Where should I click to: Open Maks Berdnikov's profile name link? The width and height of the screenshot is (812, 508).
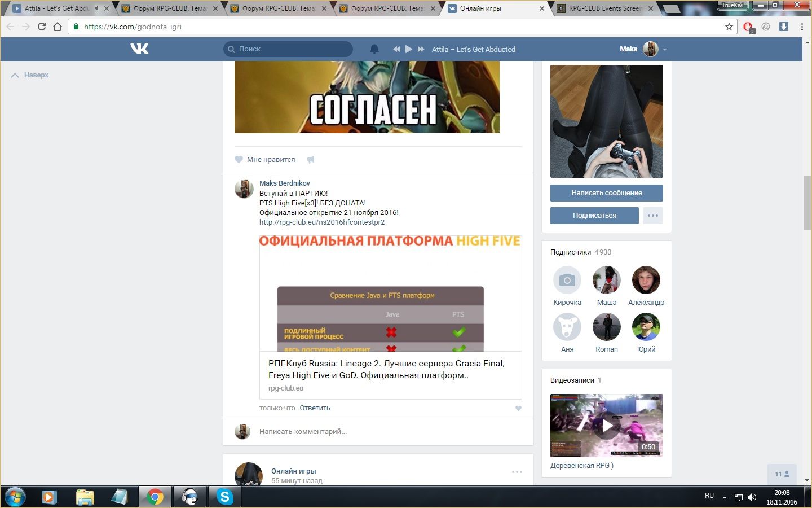pyautogui.click(x=285, y=183)
